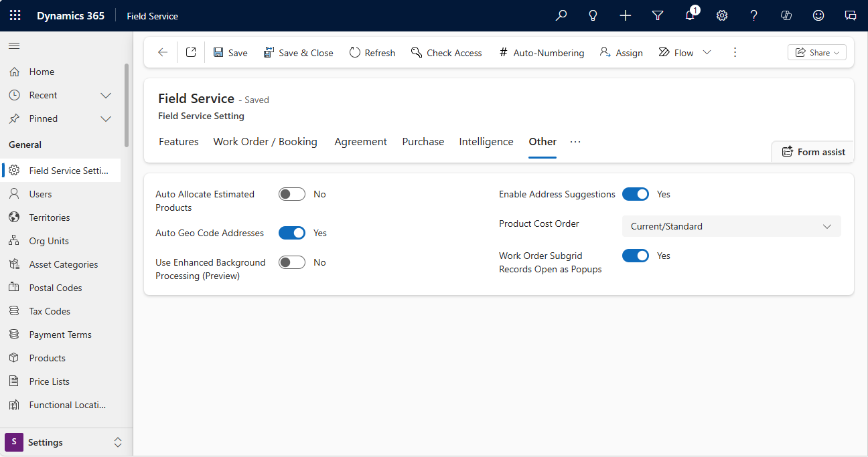Click the Check Access command
Image resolution: width=868 pixels, height=457 pixels.
447,52
